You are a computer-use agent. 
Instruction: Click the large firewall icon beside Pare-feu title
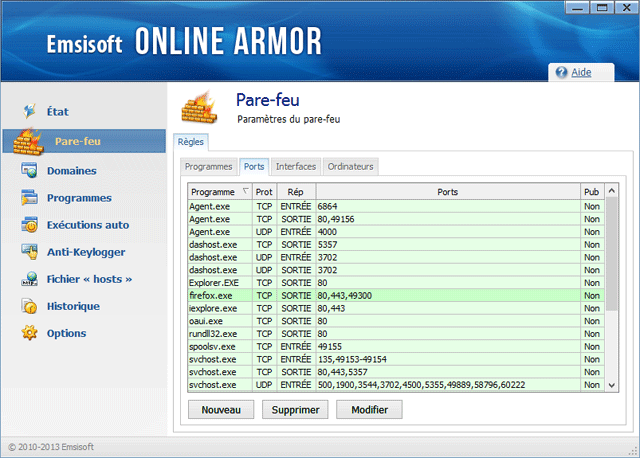click(199, 108)
